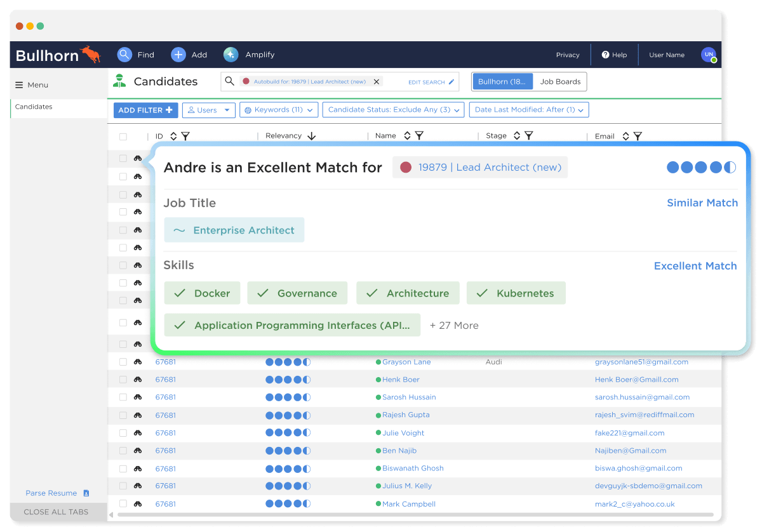Screen dimensions: 762x532
Task: Click the binoculars icon in Julie Voight row
Action: 138,433
